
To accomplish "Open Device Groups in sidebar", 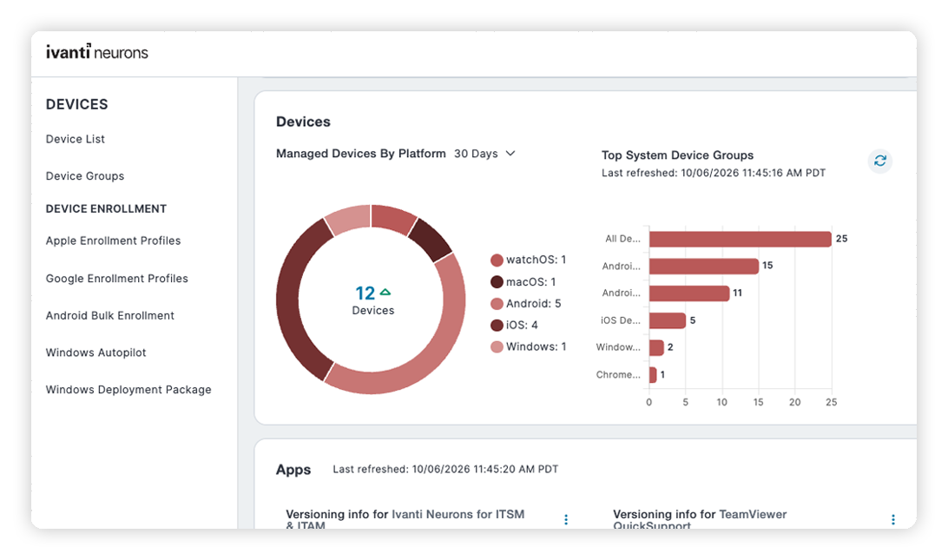I will tap(85, 176).
